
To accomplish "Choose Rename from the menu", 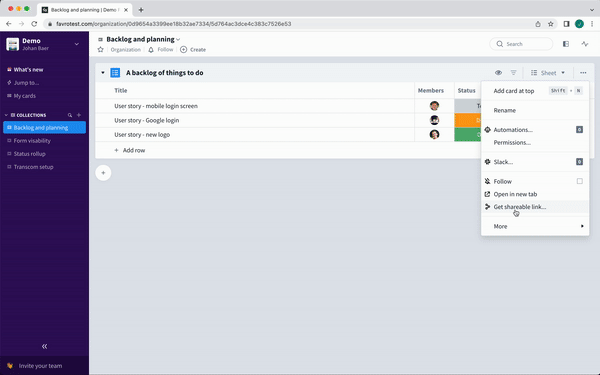I will point(535,110).
